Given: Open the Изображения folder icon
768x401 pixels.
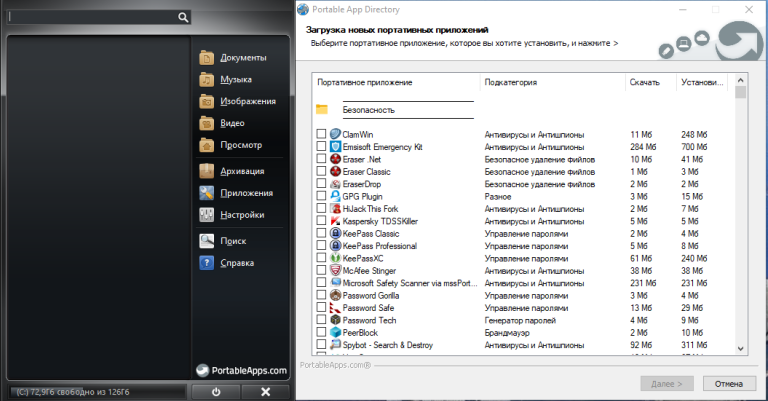Looking at the screenshot, I should point(207,101).
